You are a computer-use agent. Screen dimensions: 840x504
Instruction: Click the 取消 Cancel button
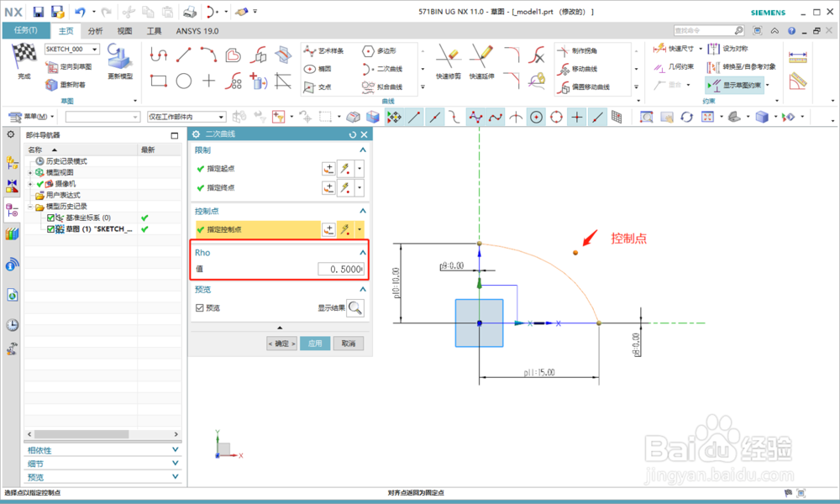click(349, 344)
